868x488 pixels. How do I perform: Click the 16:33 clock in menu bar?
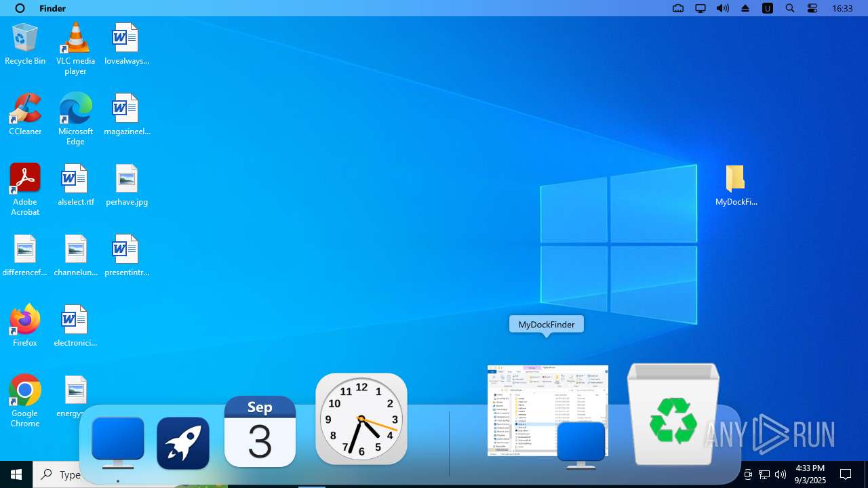tap(842, 8)
